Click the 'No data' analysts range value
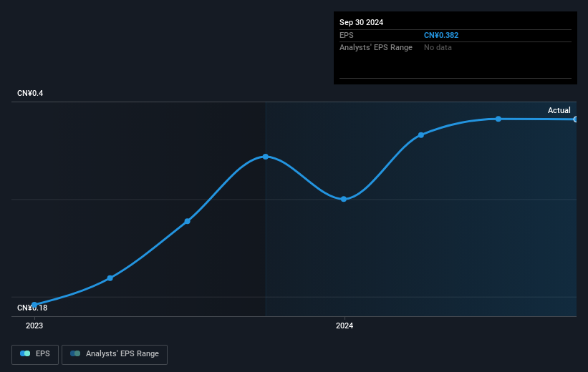Viewport: 588px width, 372px height. pos(438,48)
